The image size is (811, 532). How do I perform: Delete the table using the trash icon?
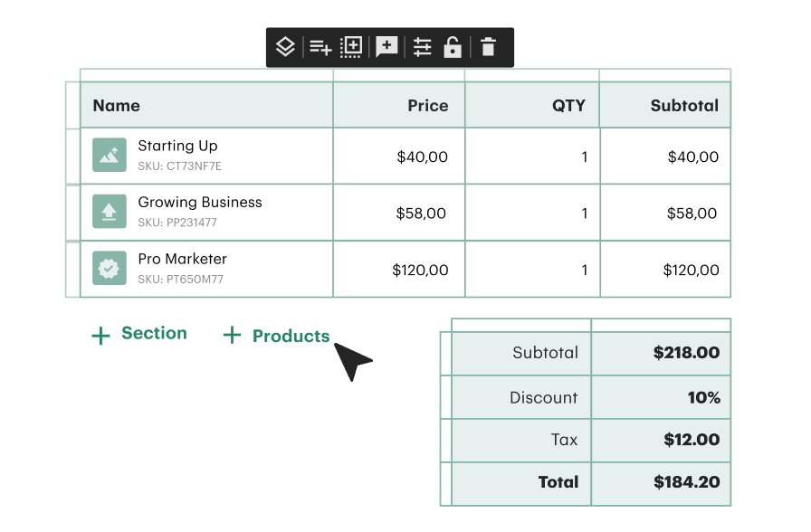[x=488, y=46]
